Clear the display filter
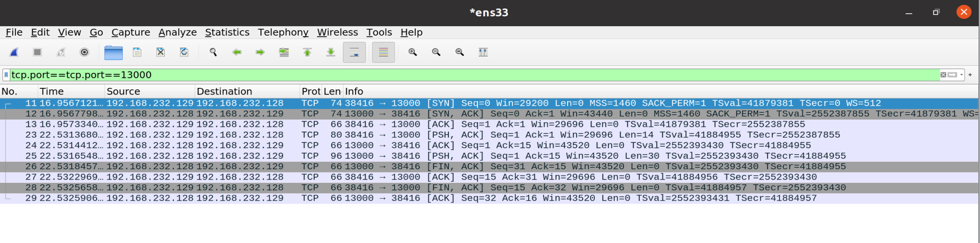This screenshot has width=980, height=243. [x=943, y=75]
